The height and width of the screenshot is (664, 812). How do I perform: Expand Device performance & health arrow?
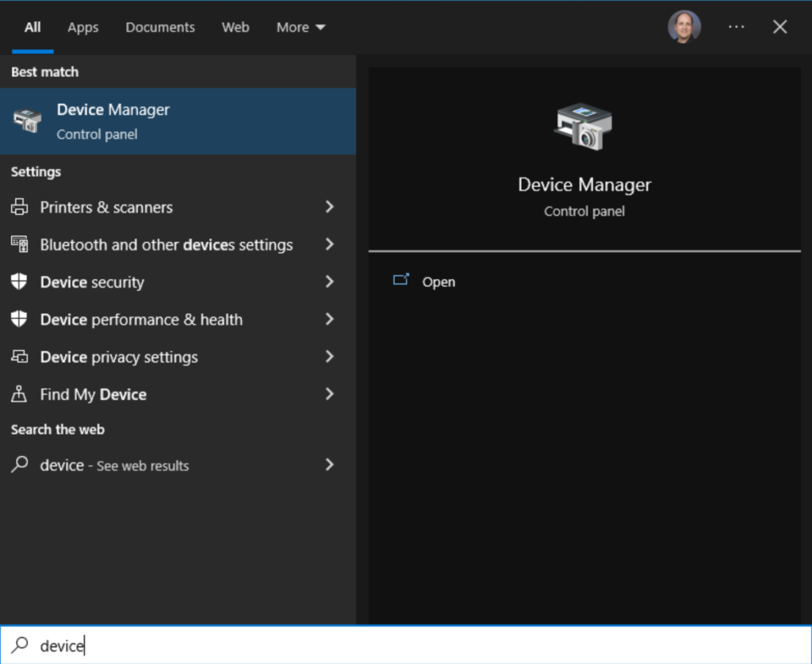[329, 319]
